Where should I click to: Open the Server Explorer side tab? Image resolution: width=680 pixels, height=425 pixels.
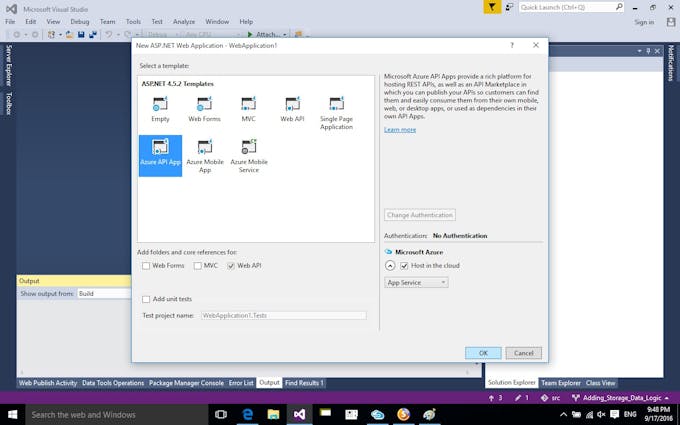[x=8, y=65]
